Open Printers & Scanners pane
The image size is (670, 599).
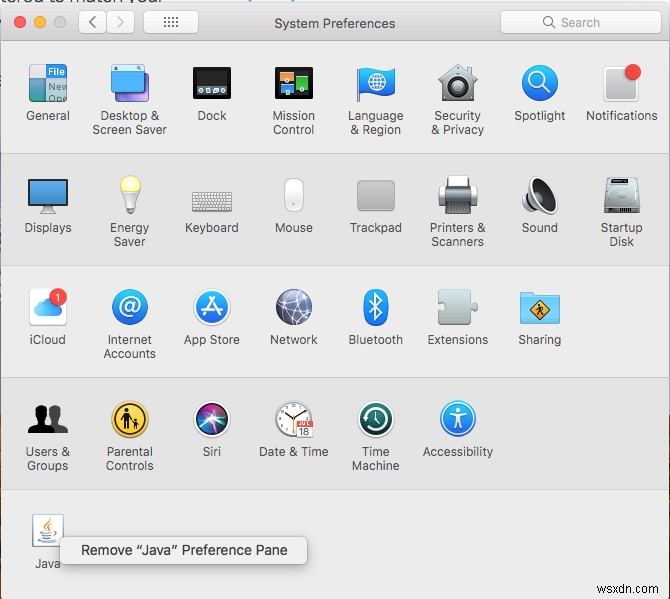point(458,195)
